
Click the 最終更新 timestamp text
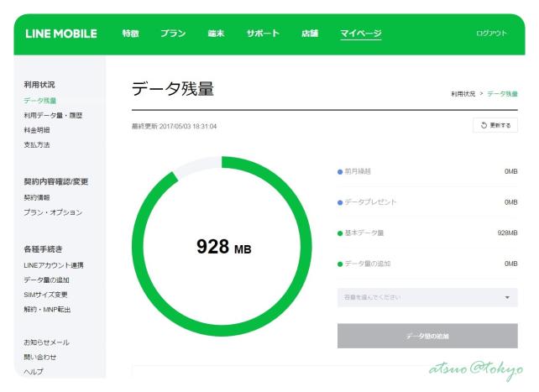click(x=175, y=127)
